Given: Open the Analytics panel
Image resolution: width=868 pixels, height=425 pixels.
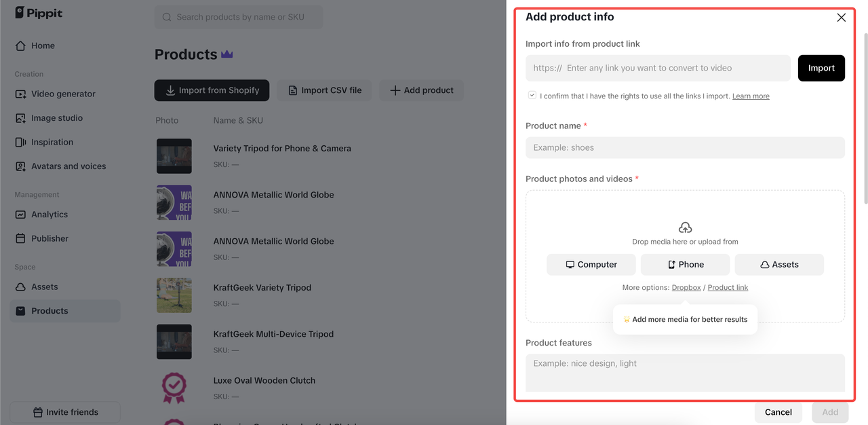Looking at the screenshot, I should click(x=48, y=214).
